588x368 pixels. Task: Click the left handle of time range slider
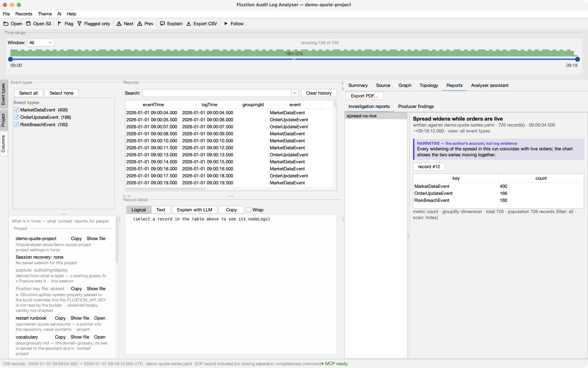10,59
